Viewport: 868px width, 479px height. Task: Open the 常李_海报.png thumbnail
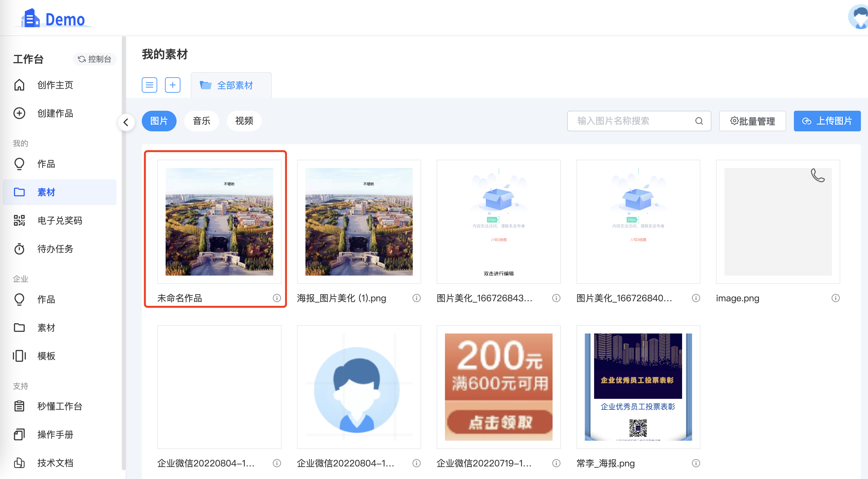pos(638,387)
